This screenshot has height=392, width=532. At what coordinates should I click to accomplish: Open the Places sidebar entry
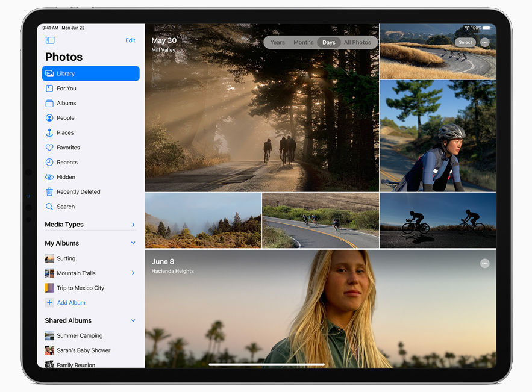click(x=90, y=132)
